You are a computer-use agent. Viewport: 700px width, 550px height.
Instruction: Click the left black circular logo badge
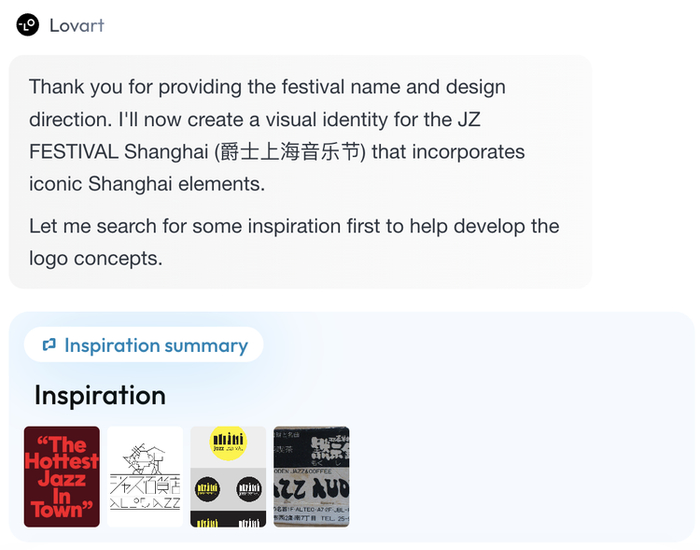tap(209, 488)
